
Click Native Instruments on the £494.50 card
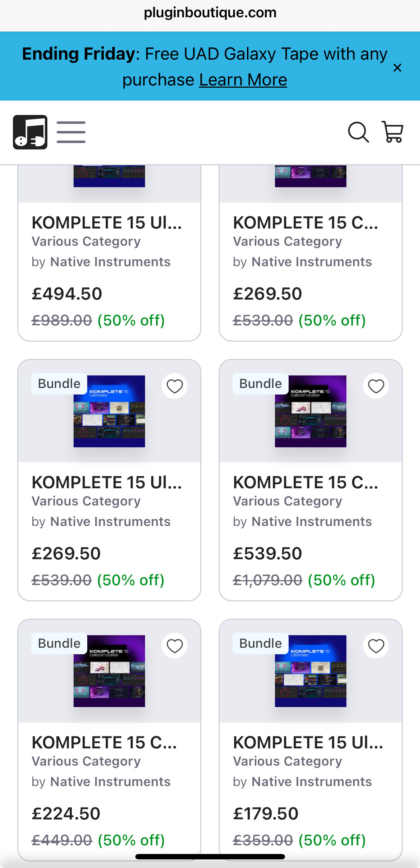click(x=110, y=262)
